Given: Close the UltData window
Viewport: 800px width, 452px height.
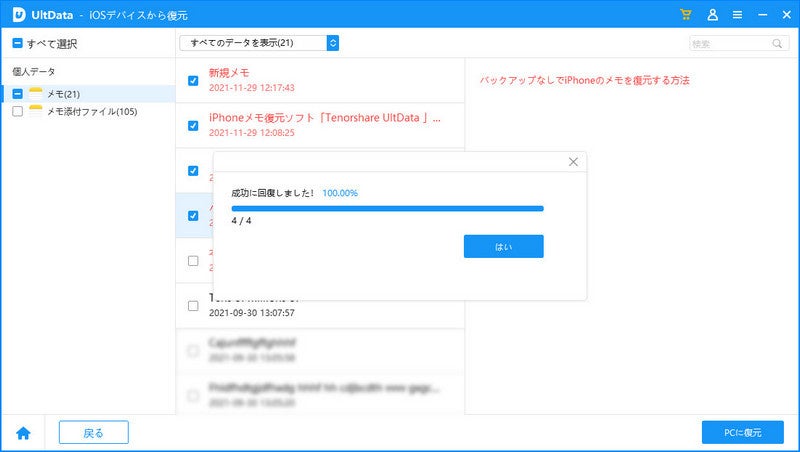Looking at the screenshot, I should pyautogui.click(x=787, y=15).
